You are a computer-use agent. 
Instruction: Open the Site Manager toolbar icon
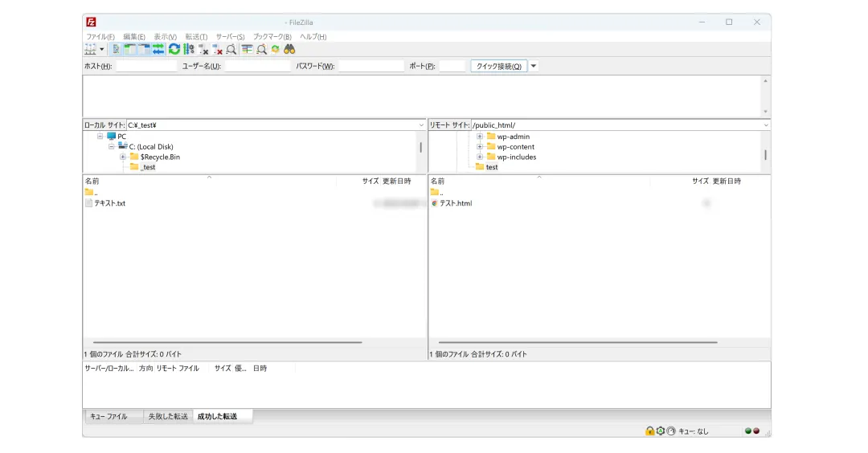click(90, 49)
